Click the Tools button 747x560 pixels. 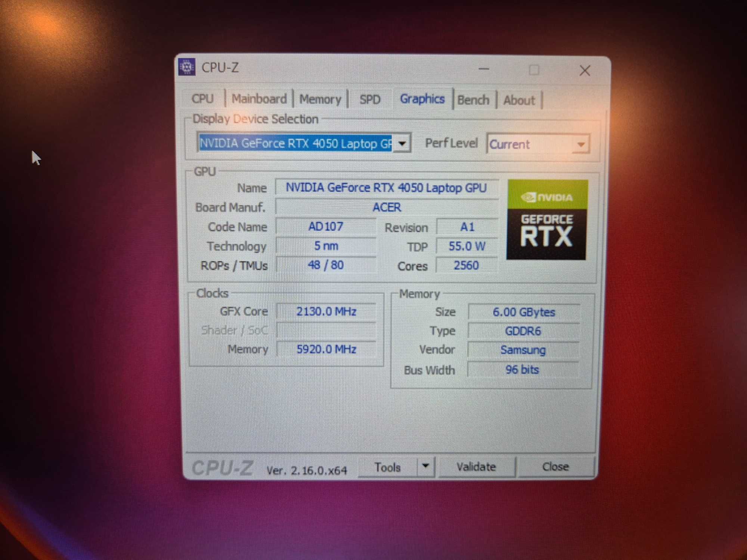(388, 467)
